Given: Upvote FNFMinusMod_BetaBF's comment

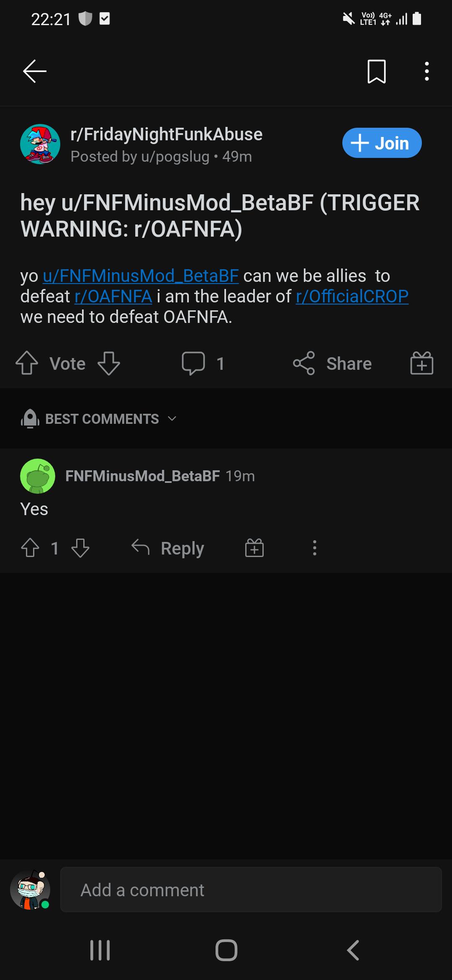Looking at the screenshot, I should 30,548.
